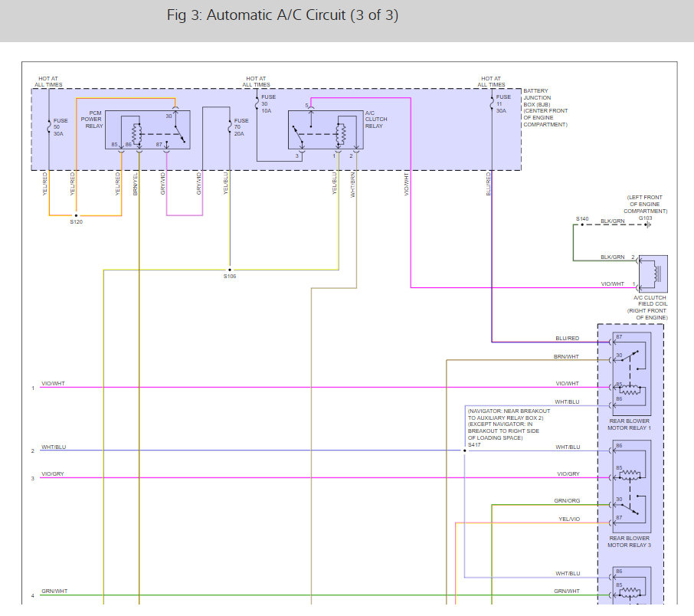Click the S106 splice point
This screenshot has width=694, height=616.
click(x=230, y=270)
